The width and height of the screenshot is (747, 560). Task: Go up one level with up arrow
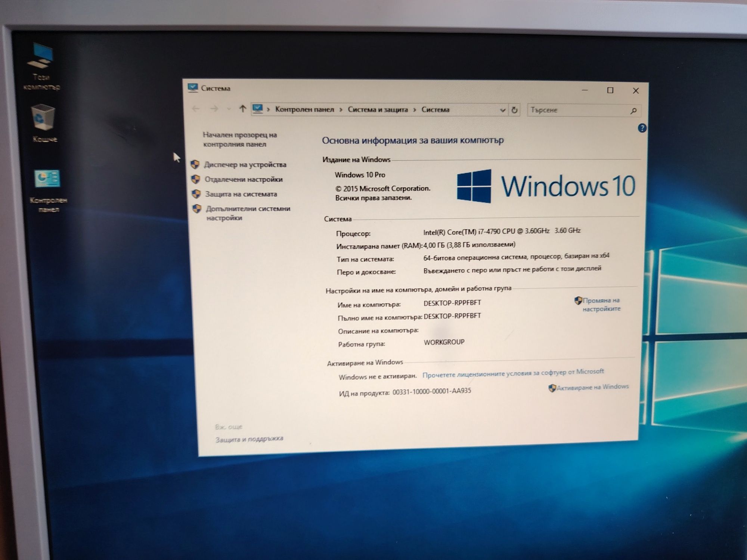243,109
